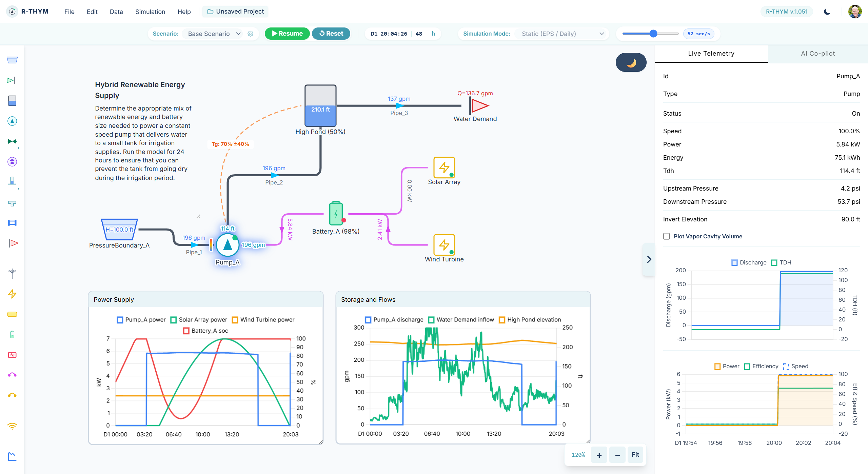Viewport: 868px width, 474px height.
Task: Select the red monitor chart tool
Action: pos(12,355)
